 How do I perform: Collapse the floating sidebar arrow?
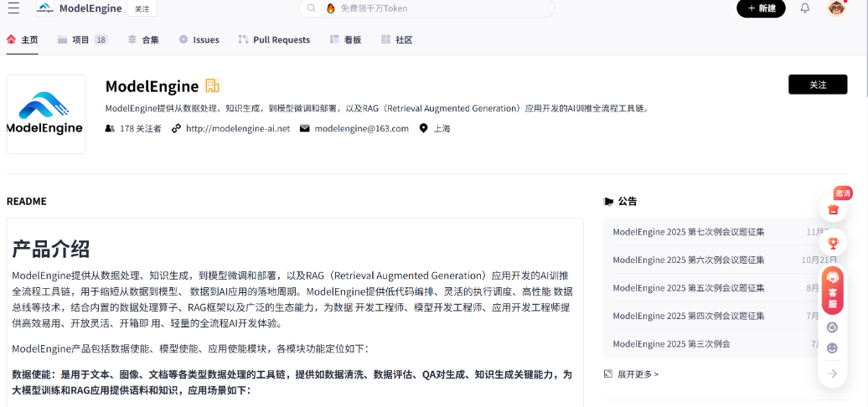coord(832,374)
